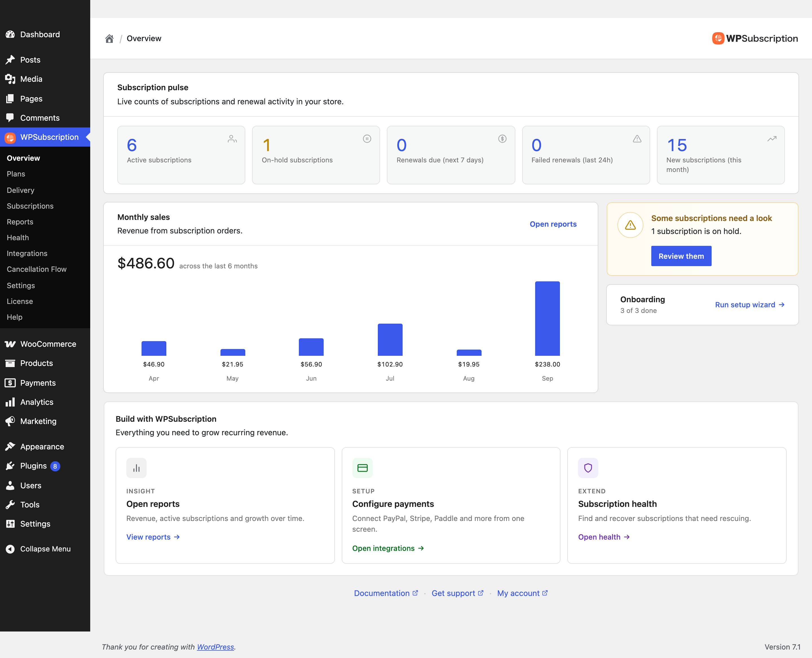Click the WooCommerce logo icon
Screen dimensions: 812x658
click(x=10, y=344)
